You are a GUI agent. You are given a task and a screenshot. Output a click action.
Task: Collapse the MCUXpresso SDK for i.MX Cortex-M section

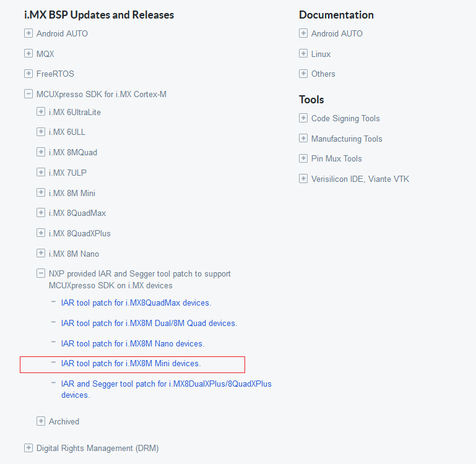pyautogui.click(x=28, y=94)
